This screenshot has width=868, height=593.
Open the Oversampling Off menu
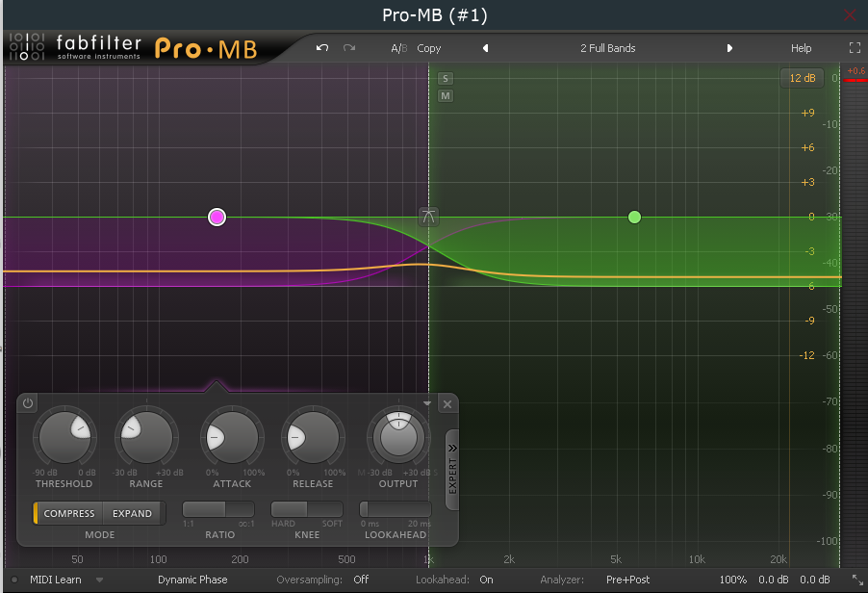click(361, 580)
